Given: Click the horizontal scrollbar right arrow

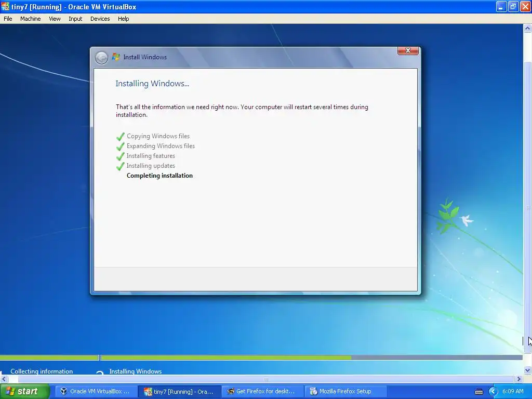Looking at the screenshot, I should point(519,379).
